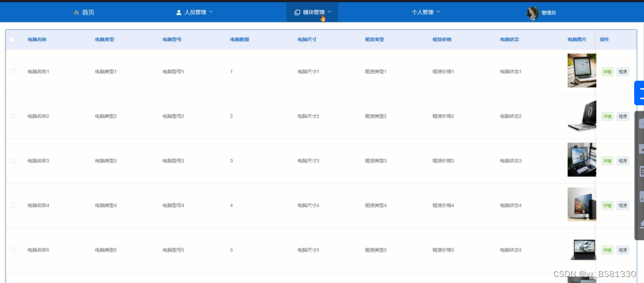Select the cell 电脑型号3
Image resolution: width=644 pixels, height=283 pixels.
[x=173, y=160]
